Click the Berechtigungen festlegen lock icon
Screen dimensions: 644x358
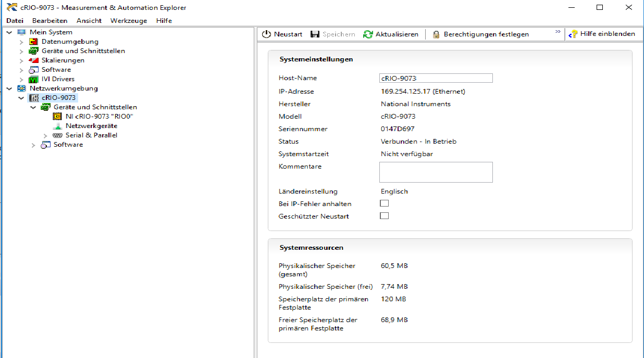436,34
